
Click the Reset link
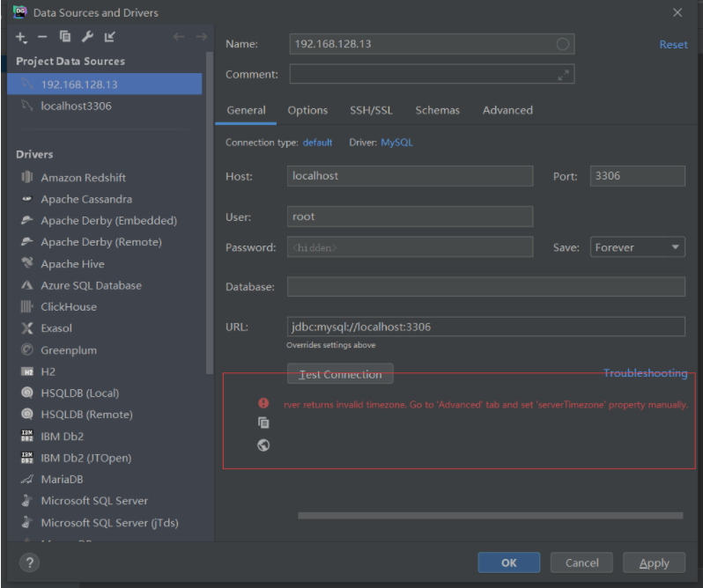[673, 45]
